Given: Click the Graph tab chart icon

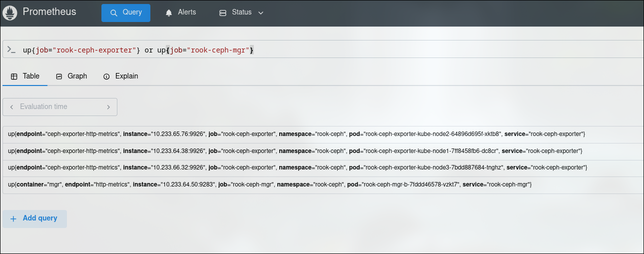Looking at the screenshot, I should pos(59,76).
